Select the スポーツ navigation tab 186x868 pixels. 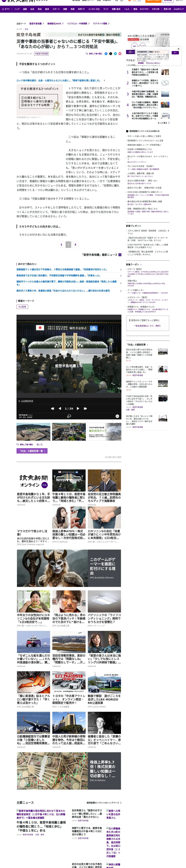(x=56, y=9)
